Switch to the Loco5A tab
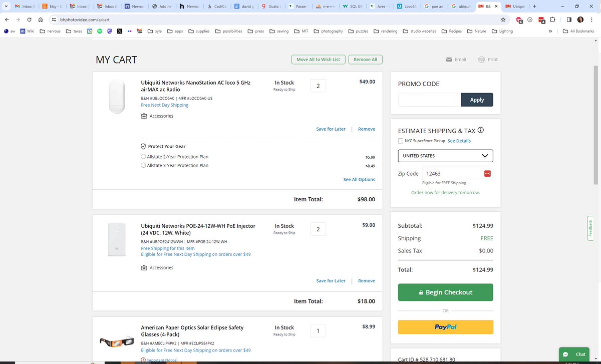The image size is (601, 364). pos(406,7)
